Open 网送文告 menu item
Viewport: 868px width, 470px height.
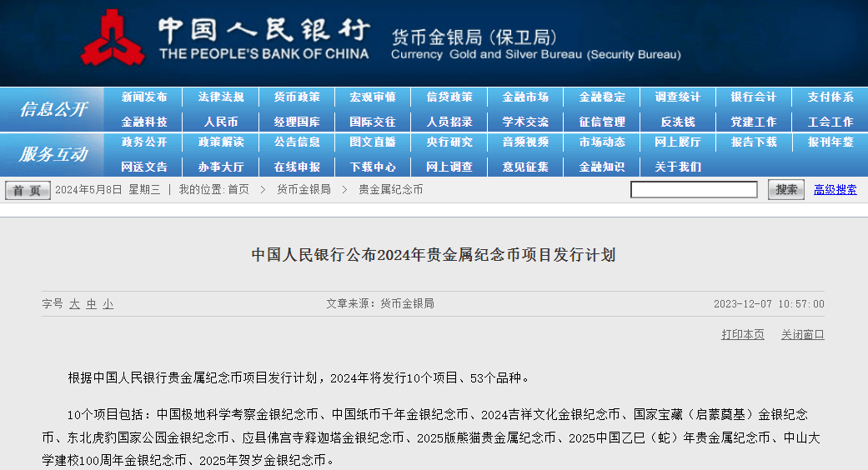coord(144,167)
